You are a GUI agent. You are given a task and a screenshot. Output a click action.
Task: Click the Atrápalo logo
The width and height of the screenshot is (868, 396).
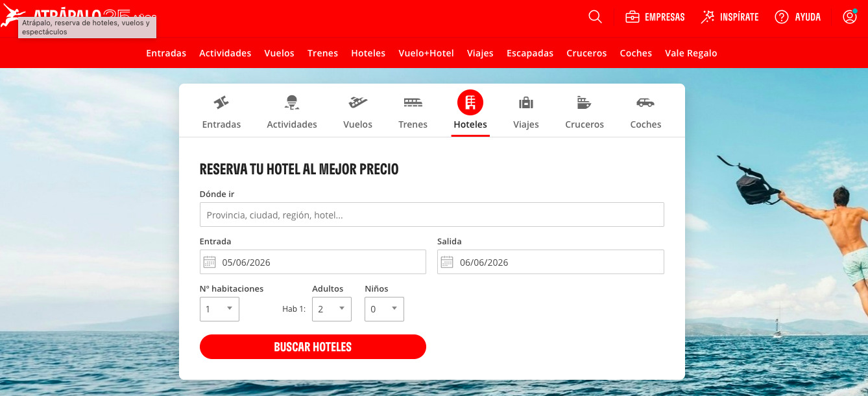click(x=78, y=16)
